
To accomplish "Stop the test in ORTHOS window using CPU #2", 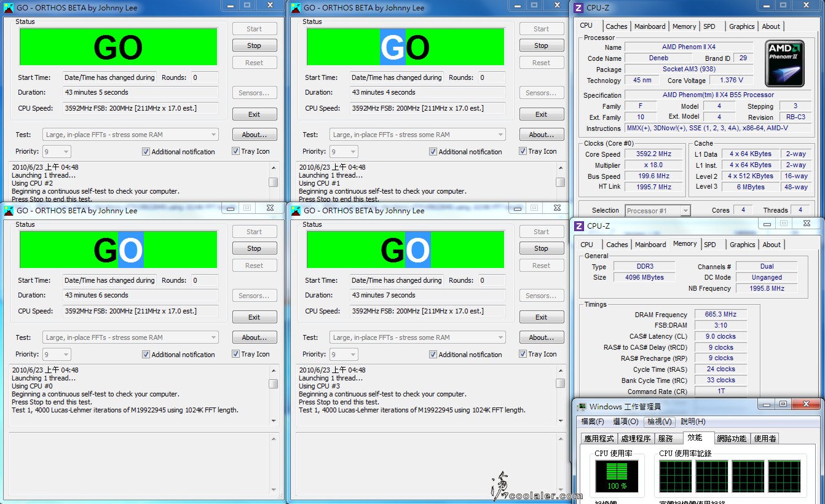I will coord(255,45).
